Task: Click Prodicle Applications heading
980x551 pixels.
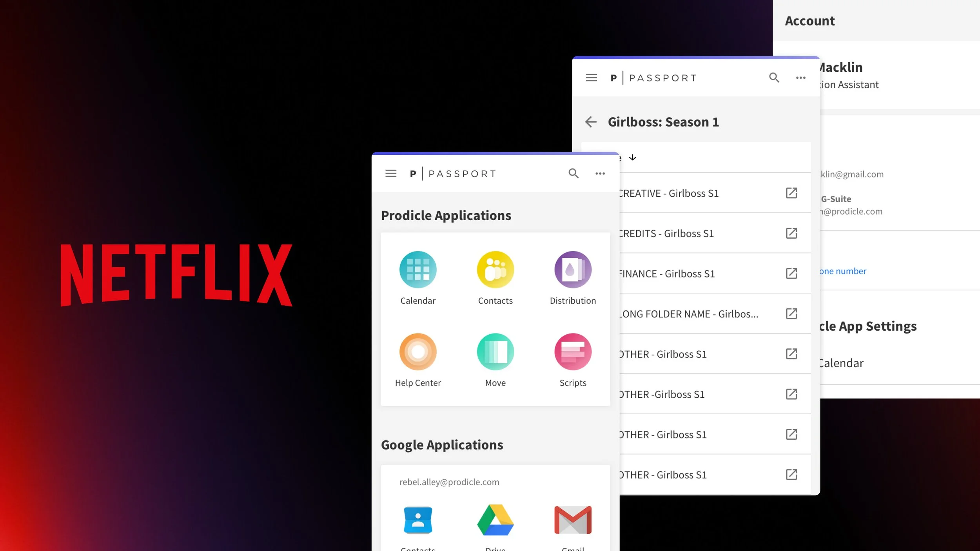Action: (446, 216)
